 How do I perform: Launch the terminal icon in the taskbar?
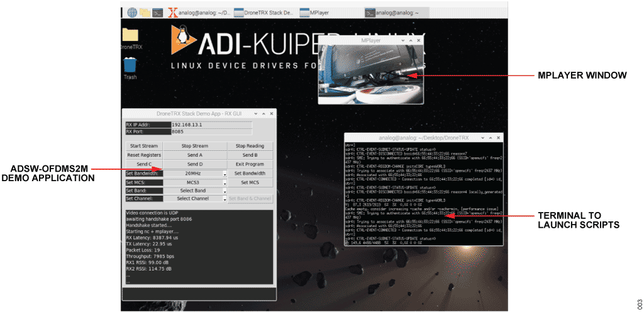pyautogui.click(x=157, y=13)
